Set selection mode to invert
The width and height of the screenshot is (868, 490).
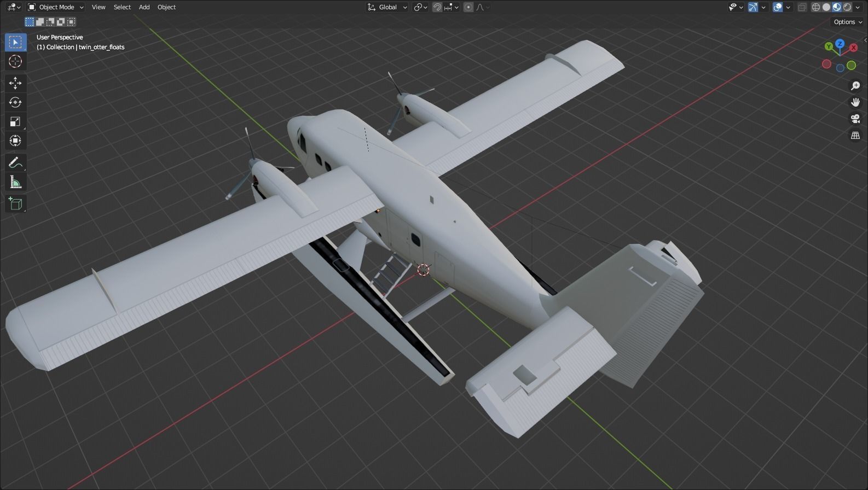click(61, 22)
